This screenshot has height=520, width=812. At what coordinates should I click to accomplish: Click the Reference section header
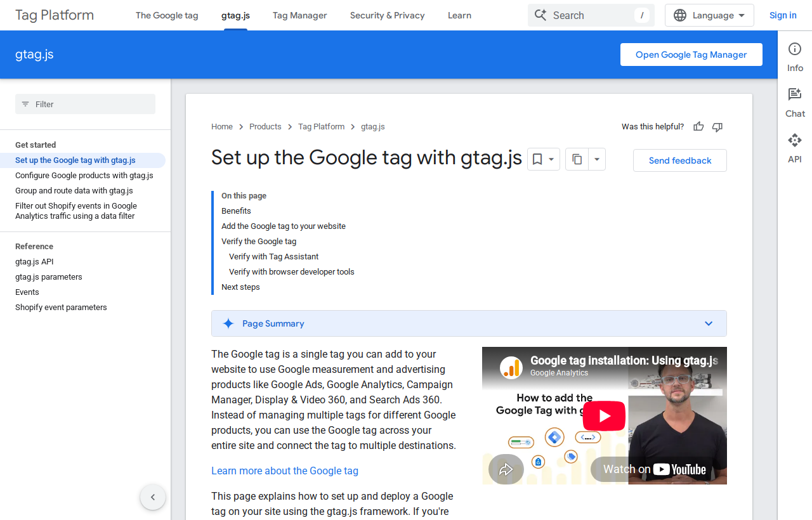point(34,247)
